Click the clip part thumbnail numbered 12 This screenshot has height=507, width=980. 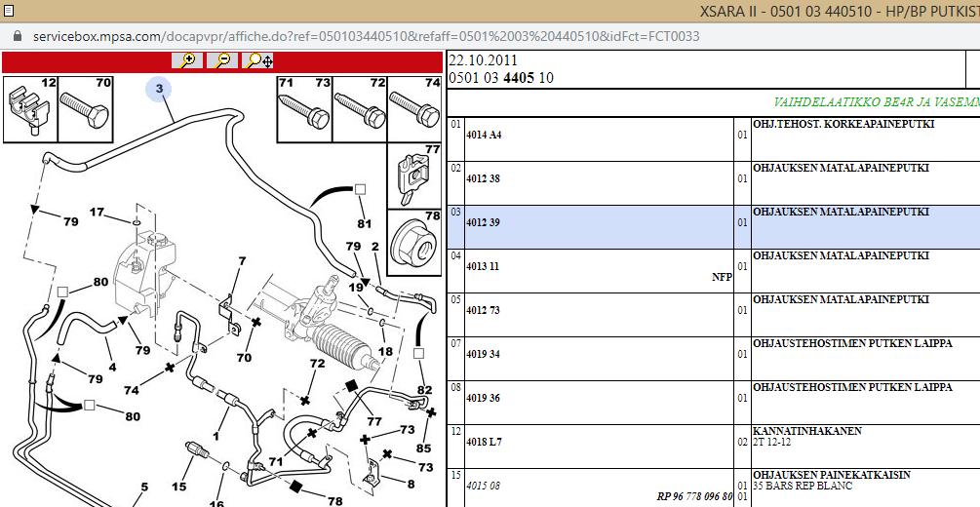(x=29, y=108)
